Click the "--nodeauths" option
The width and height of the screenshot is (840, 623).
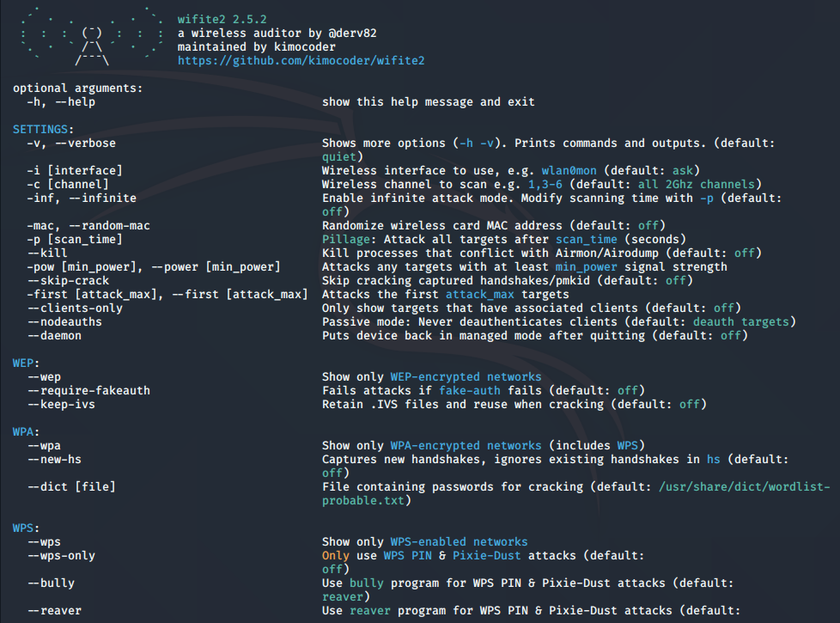(64, 321)
